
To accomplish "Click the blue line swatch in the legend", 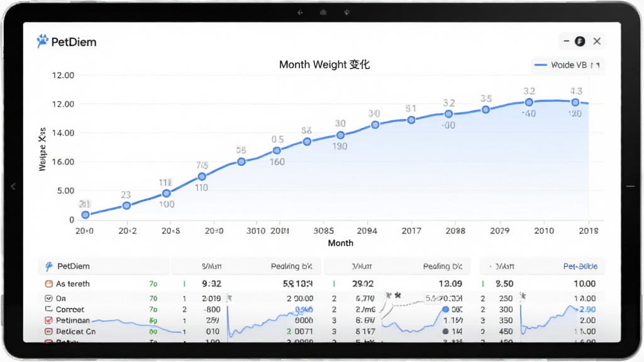I will pyautogui.click(x=540, y=65).
